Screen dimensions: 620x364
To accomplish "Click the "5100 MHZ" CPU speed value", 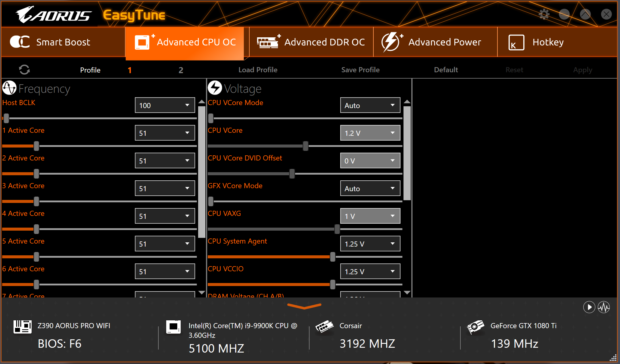I will pos(217,348).
